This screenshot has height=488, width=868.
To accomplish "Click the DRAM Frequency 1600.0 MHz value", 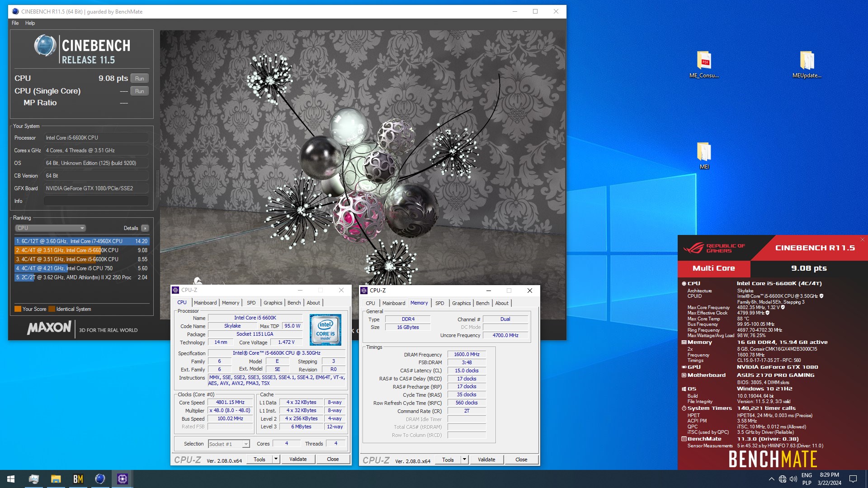I will [467, 355].
